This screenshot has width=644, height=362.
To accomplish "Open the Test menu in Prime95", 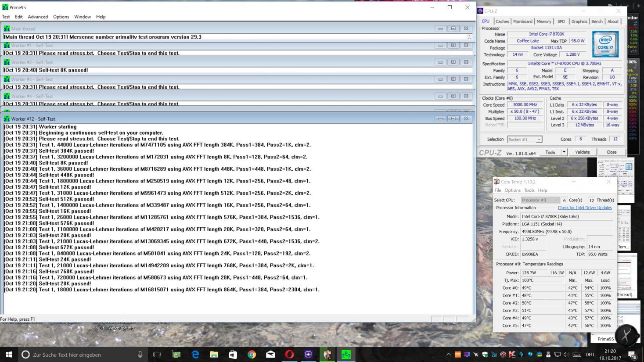I will pyautogui.click(x=6, y=17).
